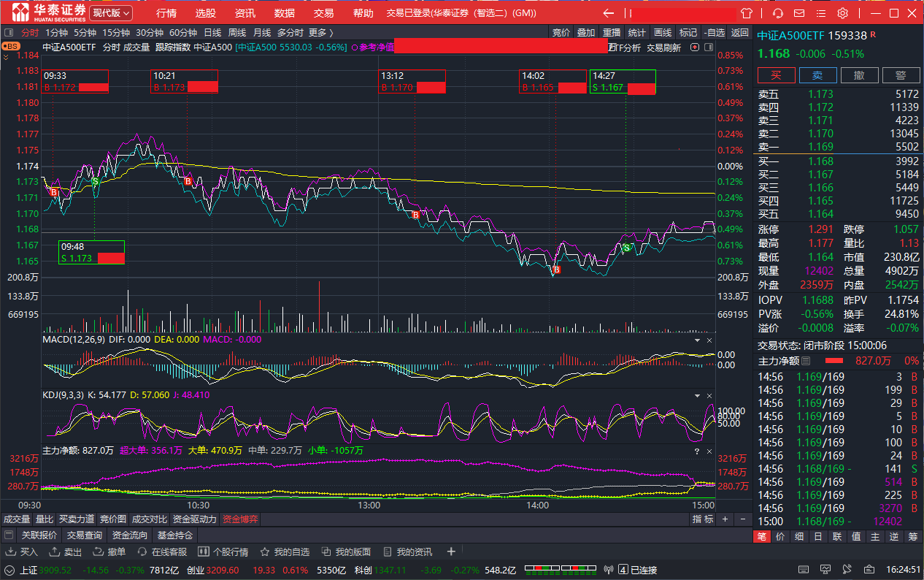This screenshot has width=924, height=580.
Task: Open the 现代版 version dropdown
Action: pos(111,13)
